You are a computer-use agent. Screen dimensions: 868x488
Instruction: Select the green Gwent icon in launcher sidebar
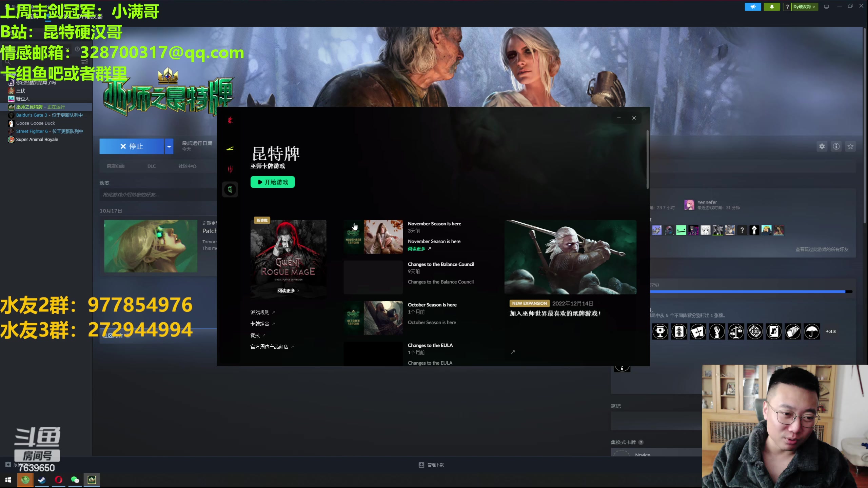230,189
